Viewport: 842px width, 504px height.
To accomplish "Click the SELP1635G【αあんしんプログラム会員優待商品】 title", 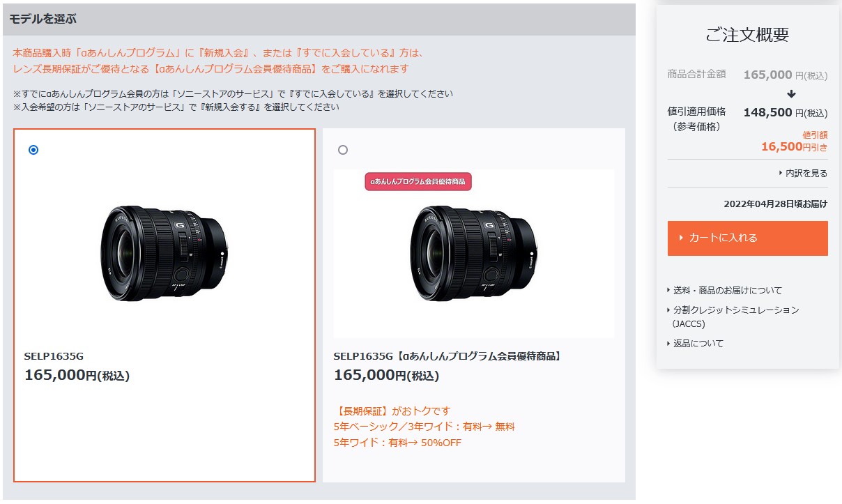I will 447,356.
